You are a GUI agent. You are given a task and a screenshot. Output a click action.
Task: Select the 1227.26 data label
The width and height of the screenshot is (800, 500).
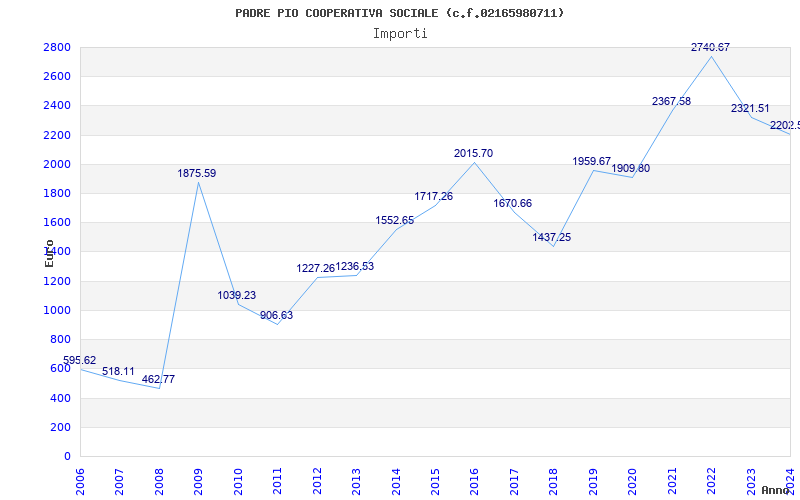[316, 268]
